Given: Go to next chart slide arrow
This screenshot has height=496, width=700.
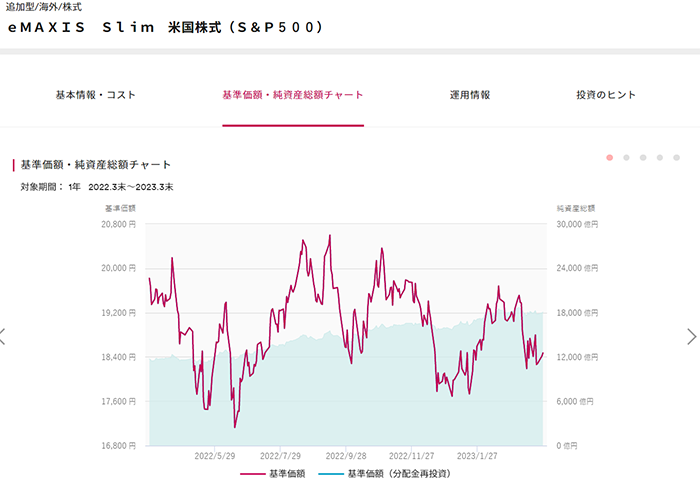Looking at the screenshot, I should [691, 337].
